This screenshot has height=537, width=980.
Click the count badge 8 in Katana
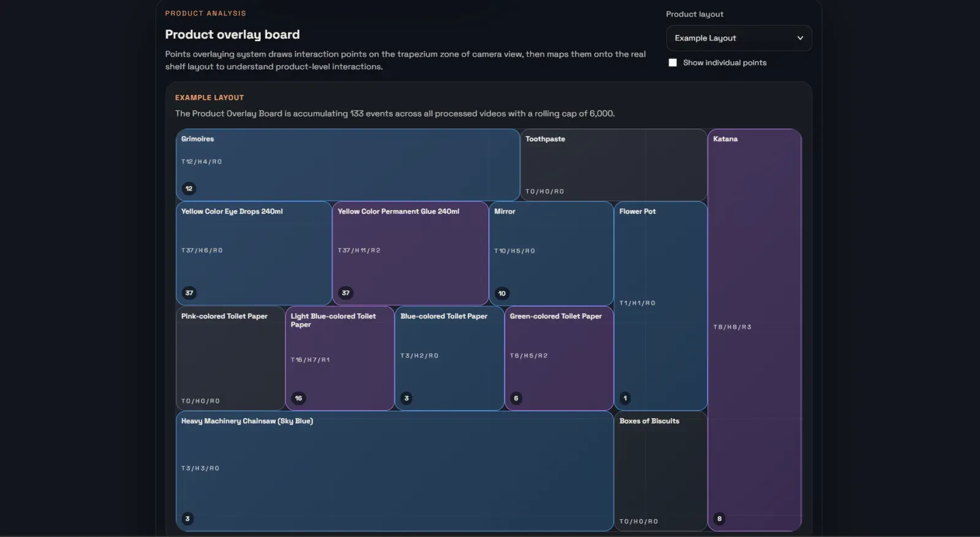pyautogui.click(x=720, y=519)
